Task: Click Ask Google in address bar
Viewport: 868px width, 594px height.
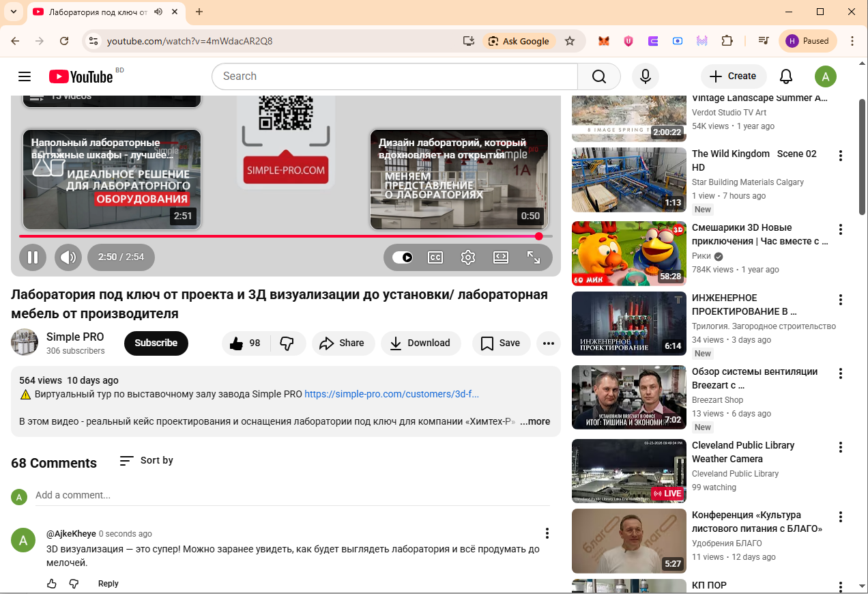Action: (x=519, y=41)
